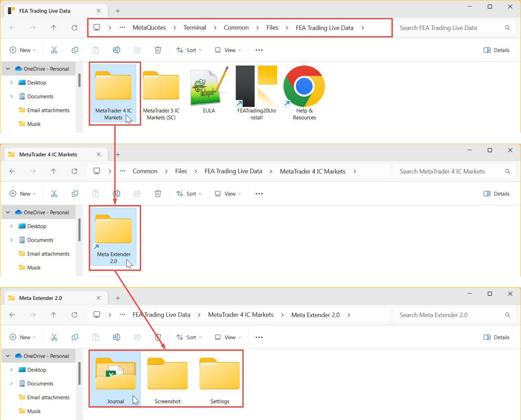The height and width of the screenshot is (420, 521).
Task: Open the MetaTrader 5 IC Markets (SC) folder
Action: [161, 95]
